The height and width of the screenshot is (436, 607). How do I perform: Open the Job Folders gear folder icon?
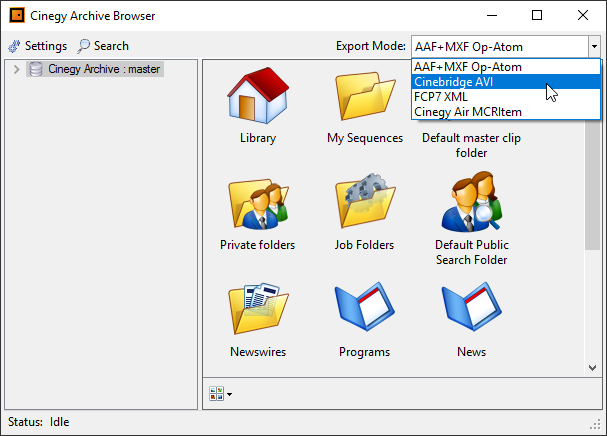click(365, 201)
